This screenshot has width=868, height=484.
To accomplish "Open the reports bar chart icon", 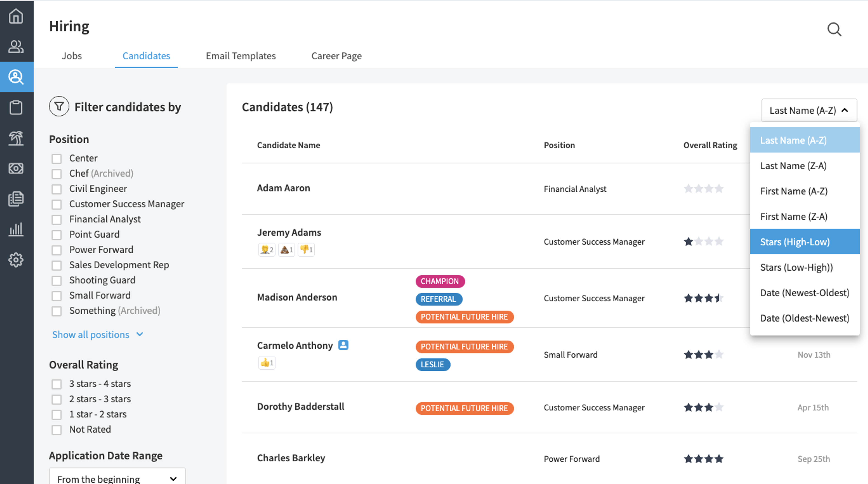I will tap(16, 229).
